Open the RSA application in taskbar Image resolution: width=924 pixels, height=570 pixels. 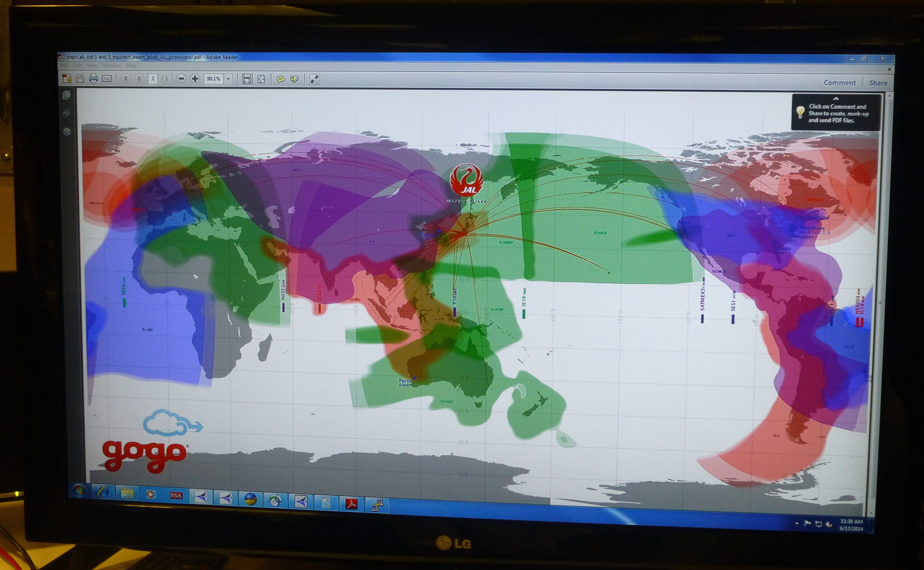pos(176,496)
